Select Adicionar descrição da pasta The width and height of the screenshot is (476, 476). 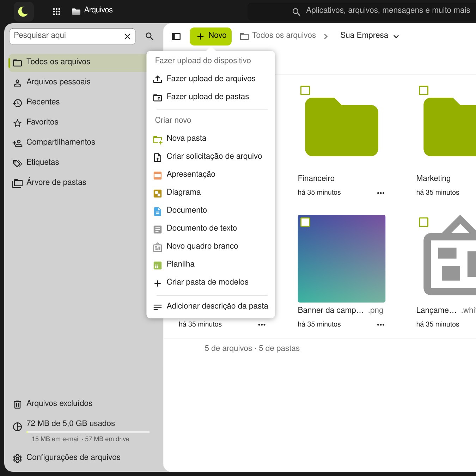tap(210, 306)
